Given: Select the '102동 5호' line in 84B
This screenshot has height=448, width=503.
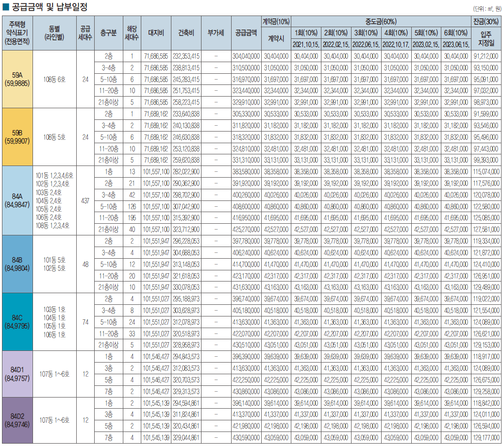Looking at the screenshot, I should click(x=54, y=268).
